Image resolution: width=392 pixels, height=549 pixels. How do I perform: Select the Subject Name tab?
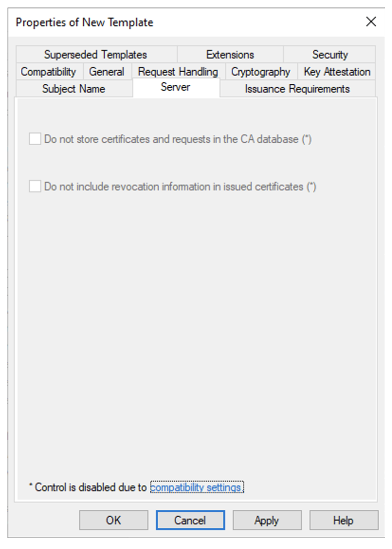pyautogui.click(x=74, y=89)
